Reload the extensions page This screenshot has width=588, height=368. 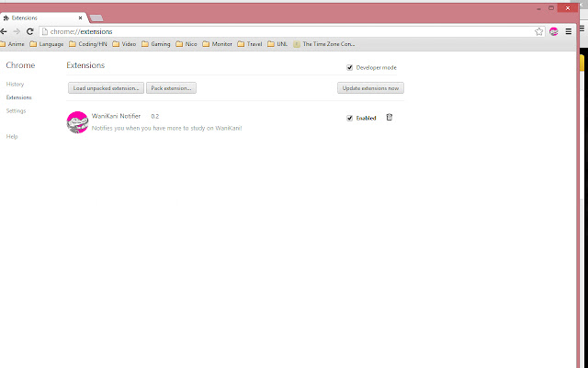click(30, 31)
